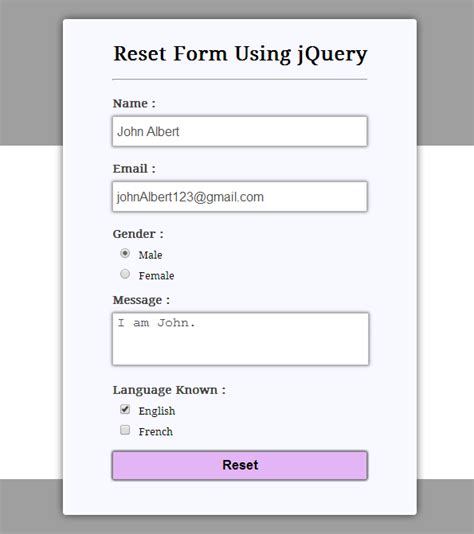
Task: Click the Reset button
Action: [240, 465]
